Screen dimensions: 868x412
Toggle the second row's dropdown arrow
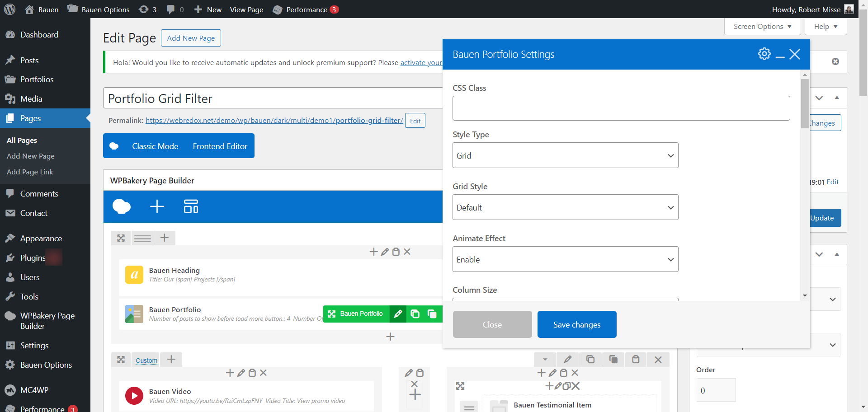[x=545, y=359]
